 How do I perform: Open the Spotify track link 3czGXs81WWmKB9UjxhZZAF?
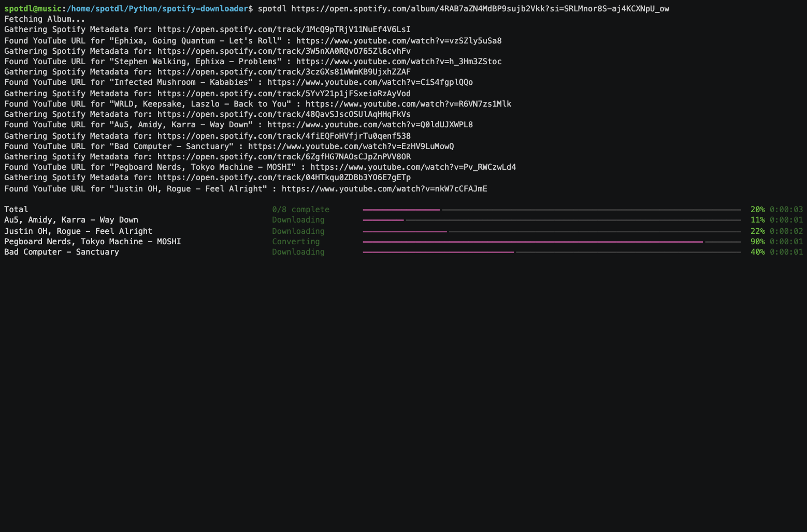point(284,72)
